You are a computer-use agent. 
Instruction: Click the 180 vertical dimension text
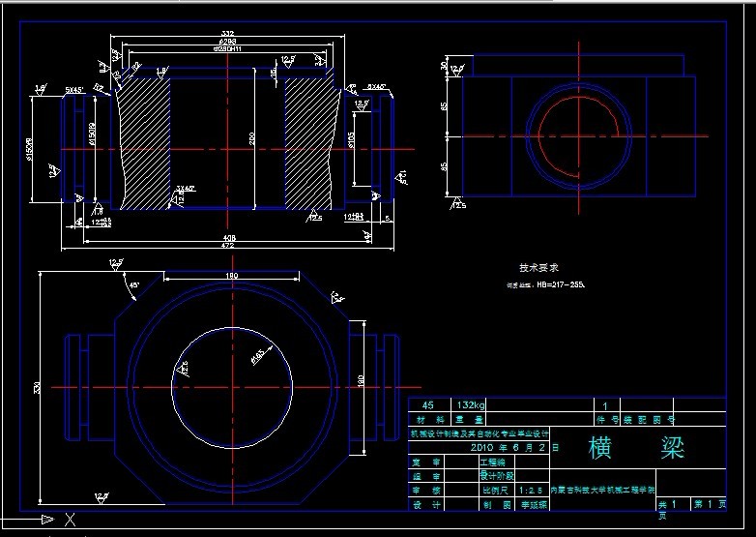pyautogui.click(x=361, y=381)
